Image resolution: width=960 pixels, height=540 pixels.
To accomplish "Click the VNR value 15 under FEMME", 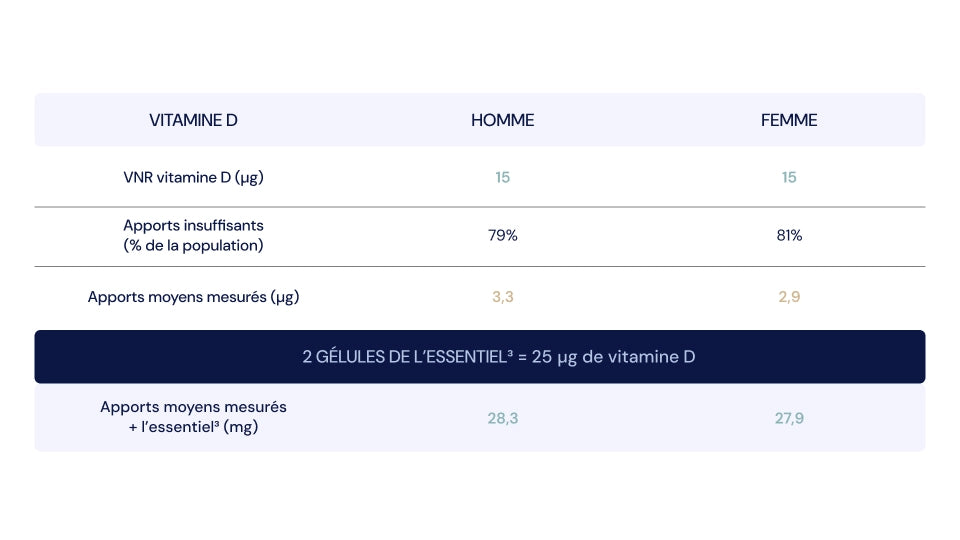I will click(789, 178).
